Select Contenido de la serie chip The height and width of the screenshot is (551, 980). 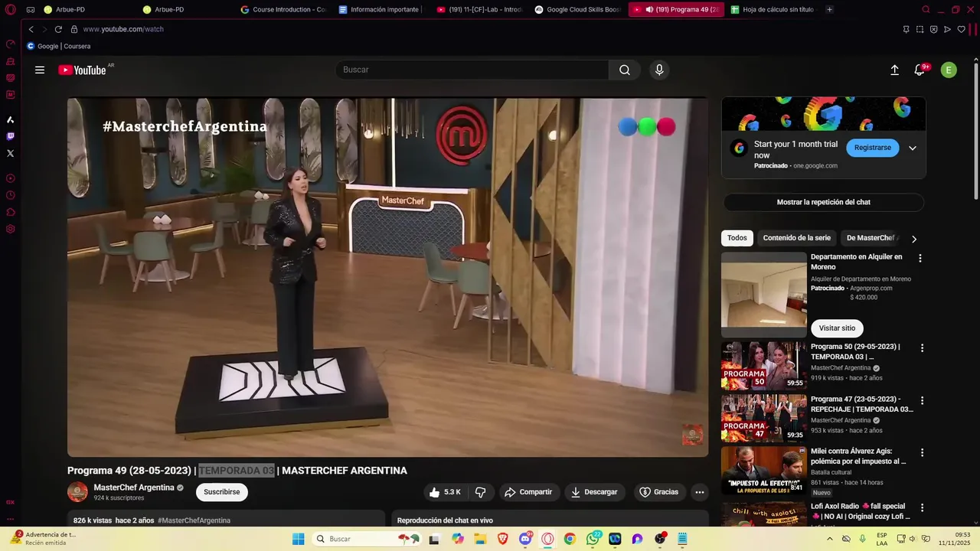[796, 238]
